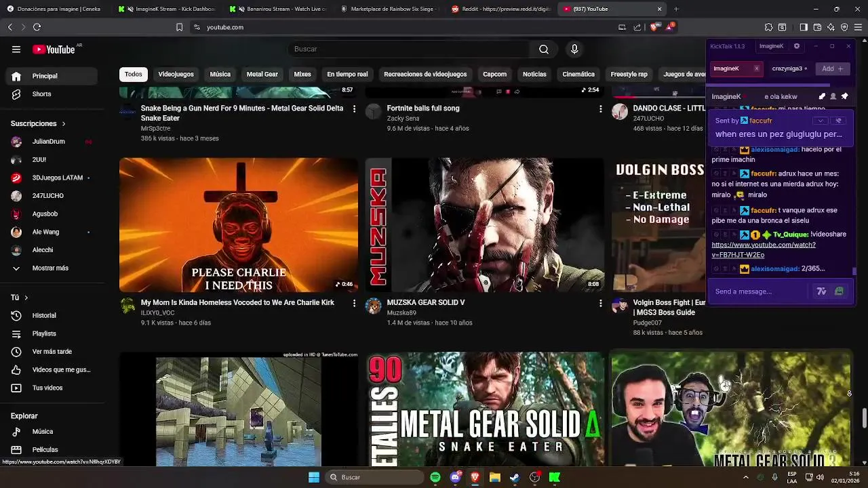This screenshot has width=868, height=488.
Task: Open Brave VPN shield icon
Action: coord(844,27)
